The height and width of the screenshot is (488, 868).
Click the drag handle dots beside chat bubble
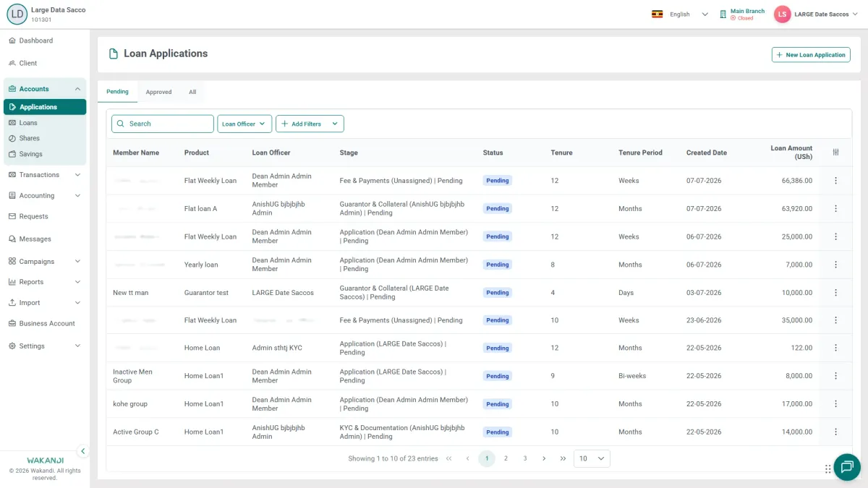pos(827,468)
